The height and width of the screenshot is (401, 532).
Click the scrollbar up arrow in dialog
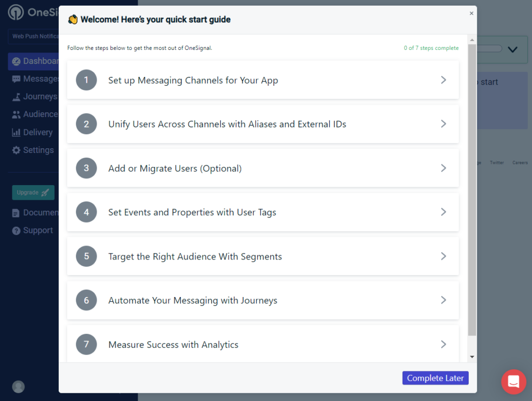472,40
